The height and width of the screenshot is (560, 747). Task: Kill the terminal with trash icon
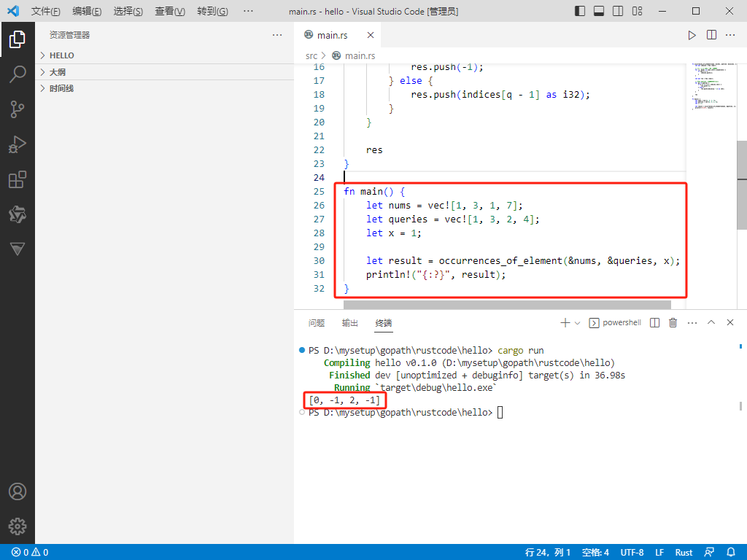click(673, 323)
